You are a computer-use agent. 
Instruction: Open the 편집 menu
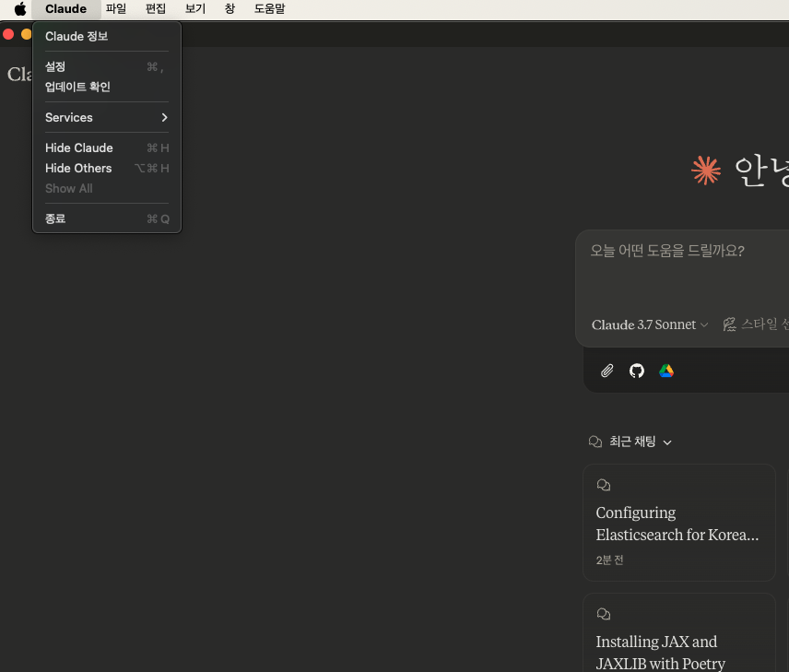tap(156, 9)
